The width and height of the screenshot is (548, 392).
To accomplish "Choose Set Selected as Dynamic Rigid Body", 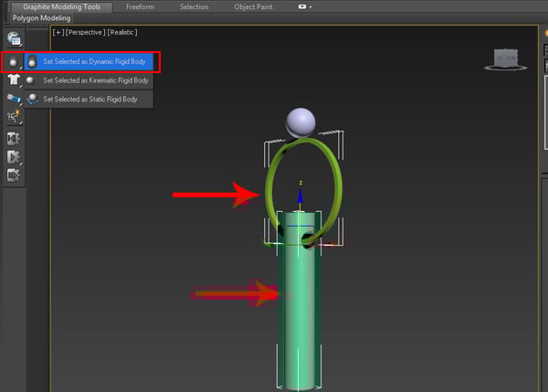I will (x=89, y=61).
